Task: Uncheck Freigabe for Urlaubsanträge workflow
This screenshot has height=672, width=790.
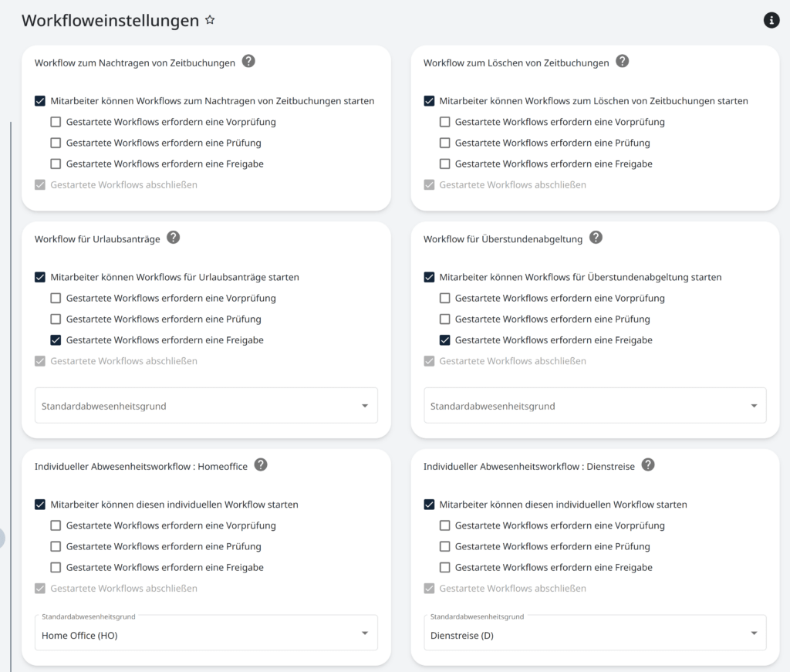Action: click(55, 339)
